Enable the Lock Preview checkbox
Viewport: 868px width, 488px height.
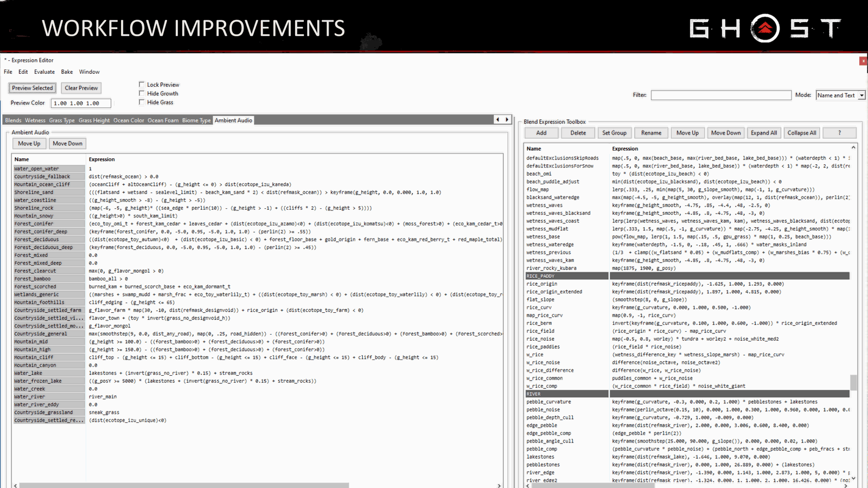[x=142, y=85]
